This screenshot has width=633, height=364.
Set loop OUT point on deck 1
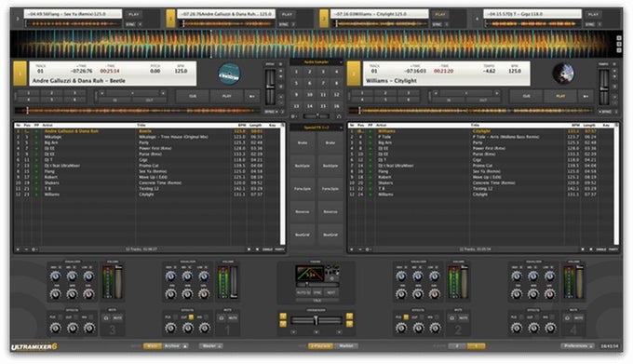(x=149, y=101)
